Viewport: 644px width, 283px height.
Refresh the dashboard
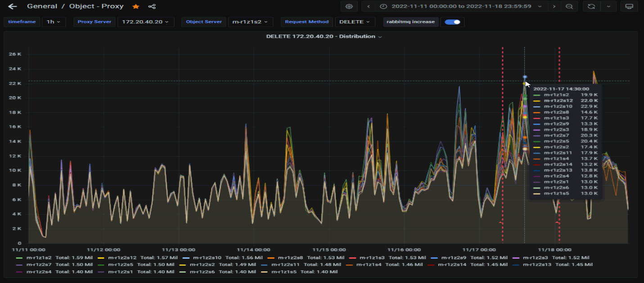click(591, 6)
